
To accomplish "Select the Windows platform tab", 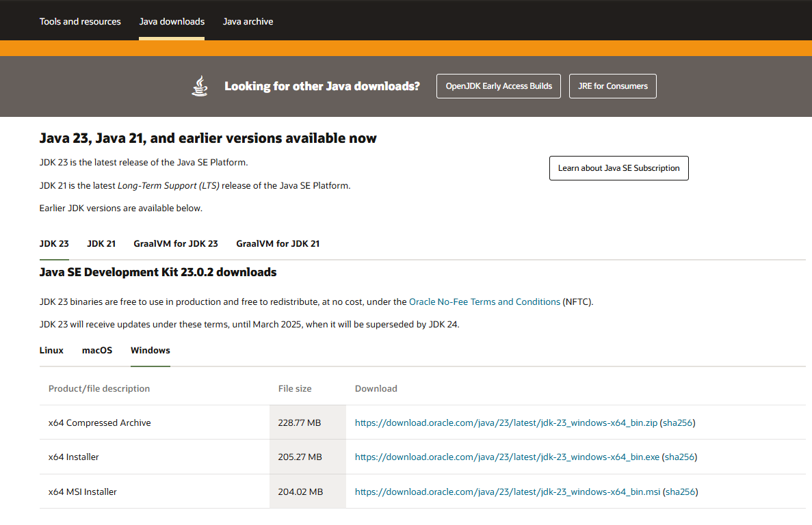I will [150, 350].
